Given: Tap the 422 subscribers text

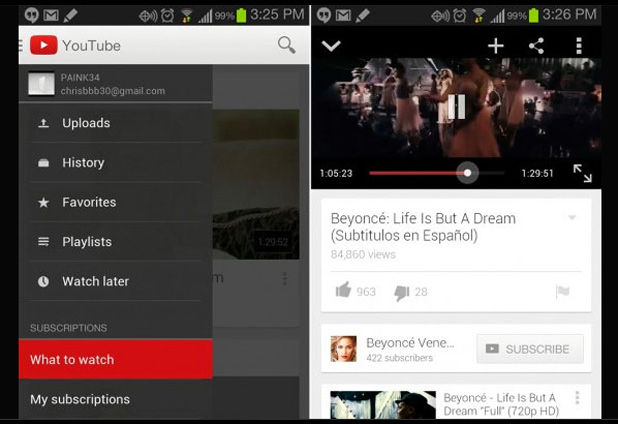Looking at the screenshot, I should tap(399, 358).
